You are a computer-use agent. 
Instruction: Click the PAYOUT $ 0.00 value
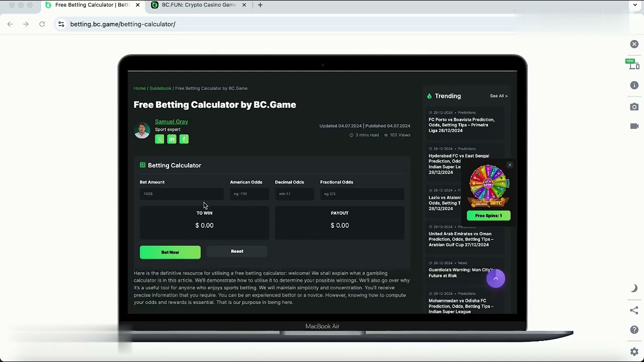[340, 225]
